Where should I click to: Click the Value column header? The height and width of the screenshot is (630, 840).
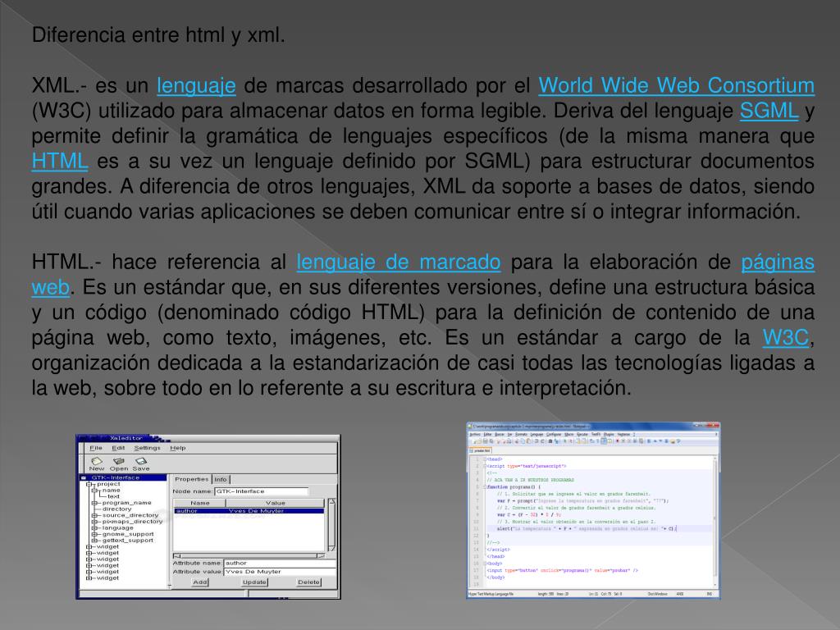276,503
